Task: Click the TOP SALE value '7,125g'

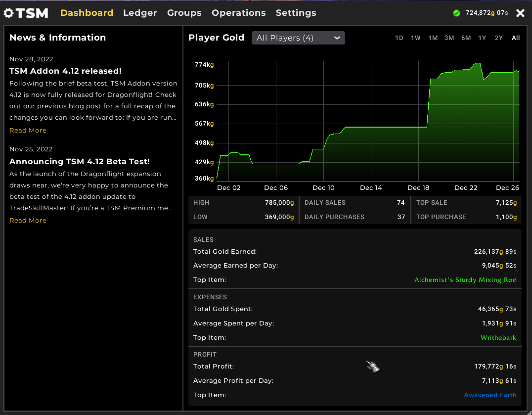Action: pos(506,203)
